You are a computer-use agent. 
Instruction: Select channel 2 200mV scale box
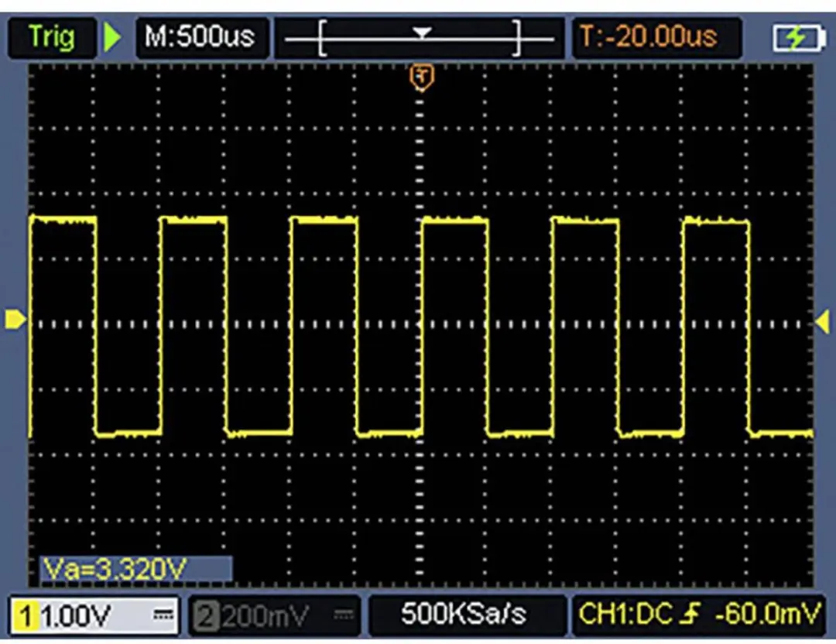(275, 616)
